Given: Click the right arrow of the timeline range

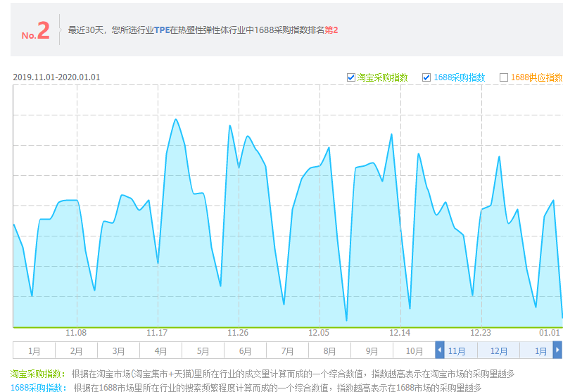Looking at the screenshot, I should (557, 350).
